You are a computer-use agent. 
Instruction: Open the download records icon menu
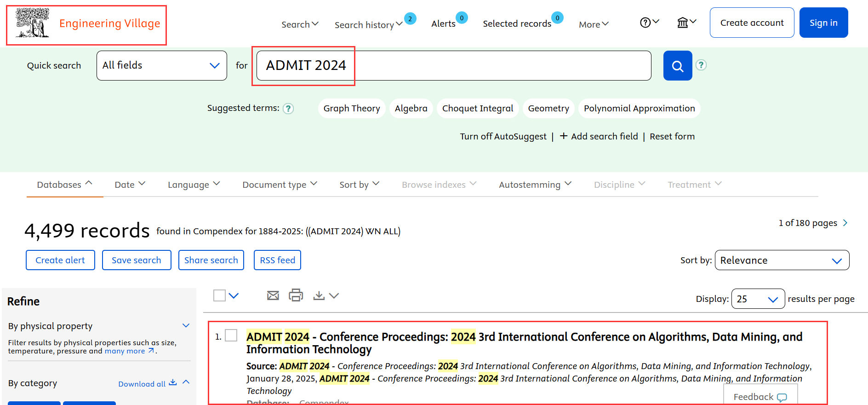click(x=325, y=295)
